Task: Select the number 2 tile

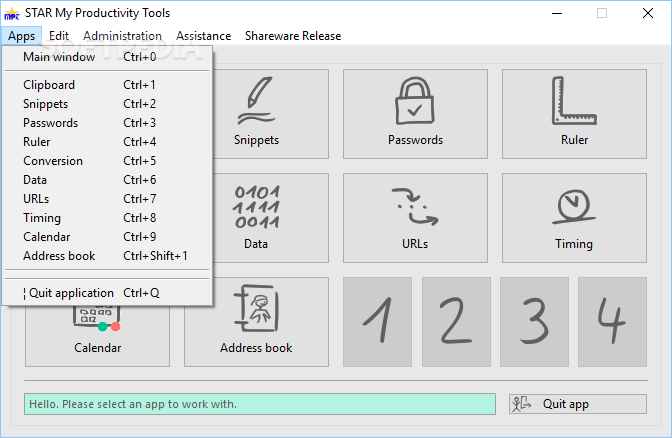Action: tap(456, 322)
